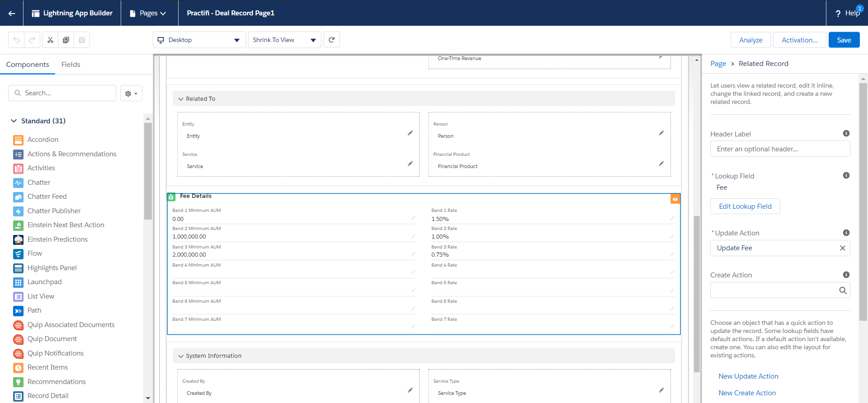Edit the Created By field pencil
This screenshot has width=868, height=403.
click(x=410, y=390)
